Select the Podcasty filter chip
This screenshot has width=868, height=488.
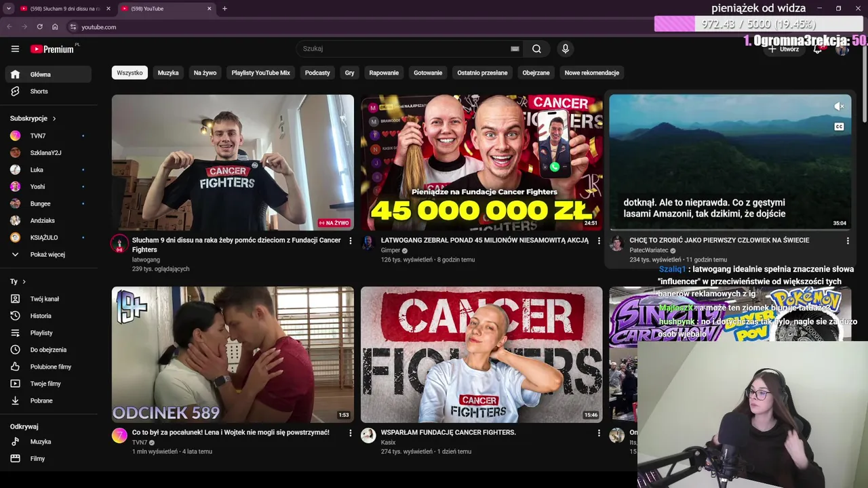point(317,73)
